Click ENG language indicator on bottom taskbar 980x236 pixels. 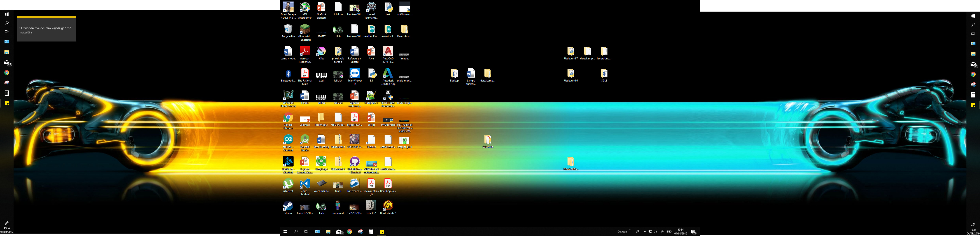pyautogui.click(x=669, y=232)
